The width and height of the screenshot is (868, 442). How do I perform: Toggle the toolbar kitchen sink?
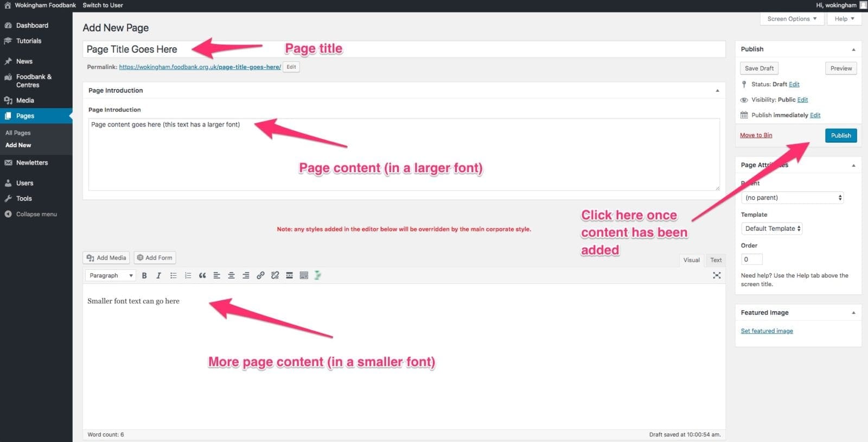[x=304, y=275]
